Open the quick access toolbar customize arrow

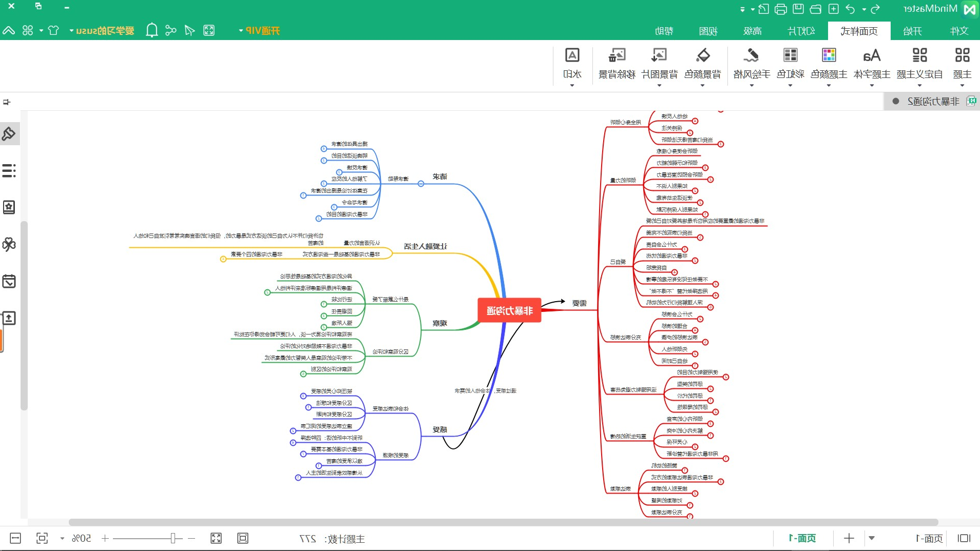tap(742, 9)
